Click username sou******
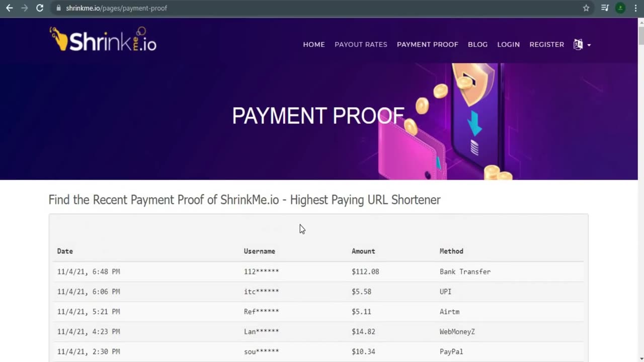 tap(261, 352)
